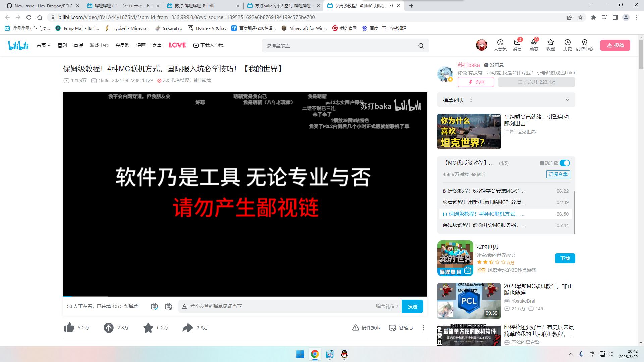Open 记笔记 note-taking icon
This screenshot has width=644, height=362.
(392, 328)
